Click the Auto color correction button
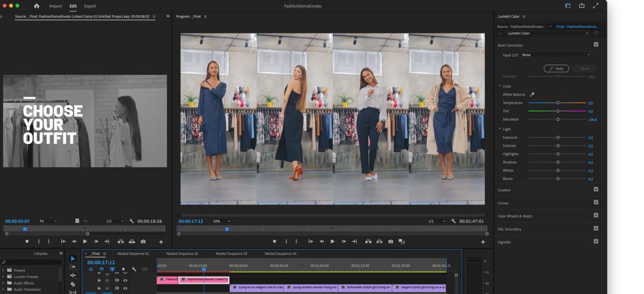This screenshot has height=294, width=644. click(556, 68)
